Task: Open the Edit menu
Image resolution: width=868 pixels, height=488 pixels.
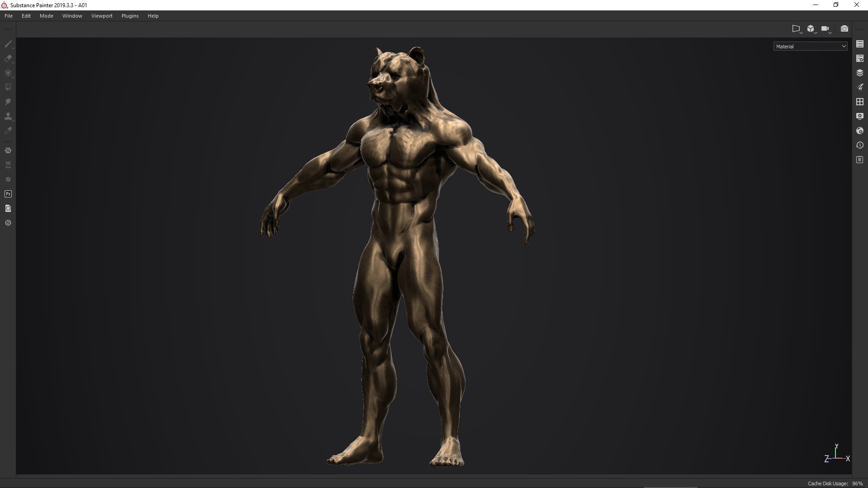Action: click(26, 16)
